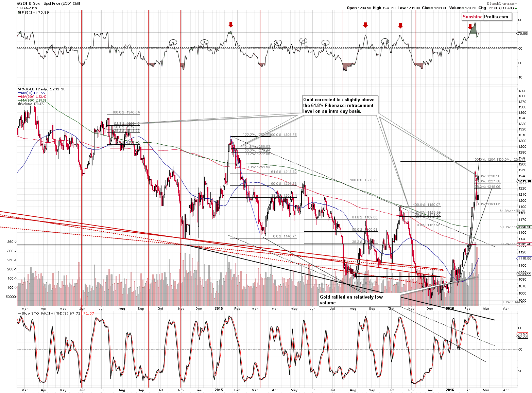Click the 90 level on the RSI axis
The width and height of the screenshot is (532, 393).
520,20
